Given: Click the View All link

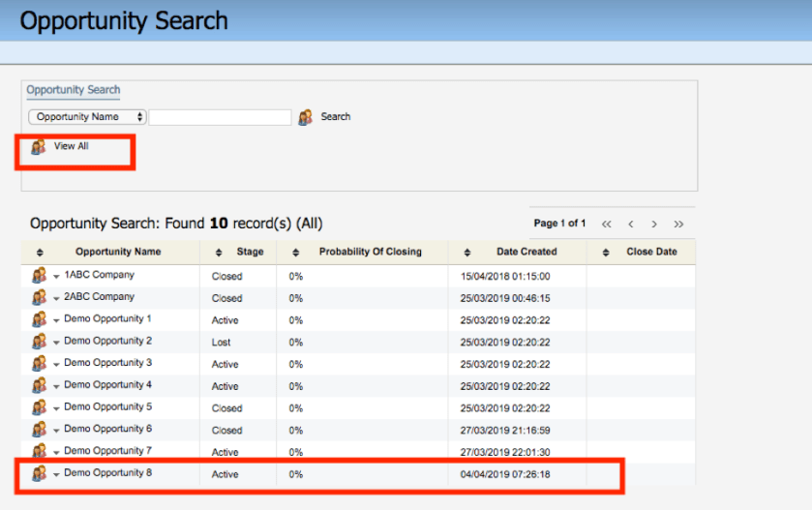Looking at the screenshot, I should pyautogui.click(x=71, y=147).
